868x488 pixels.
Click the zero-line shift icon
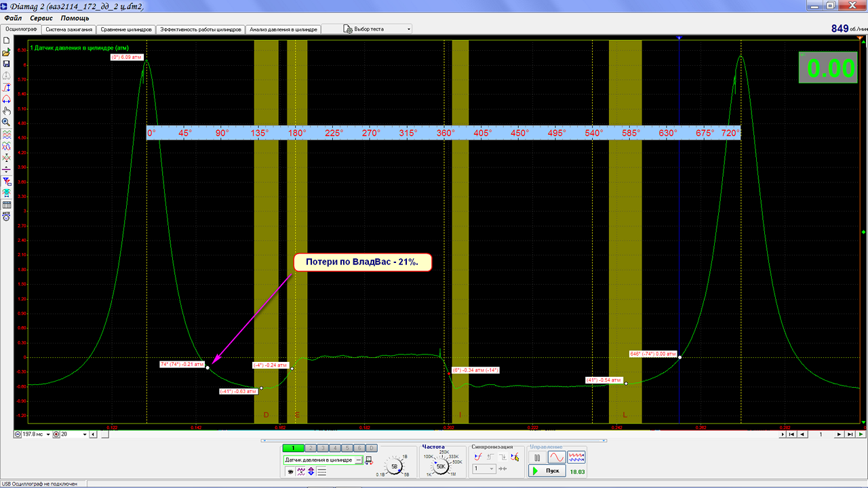tap(6, 169)
